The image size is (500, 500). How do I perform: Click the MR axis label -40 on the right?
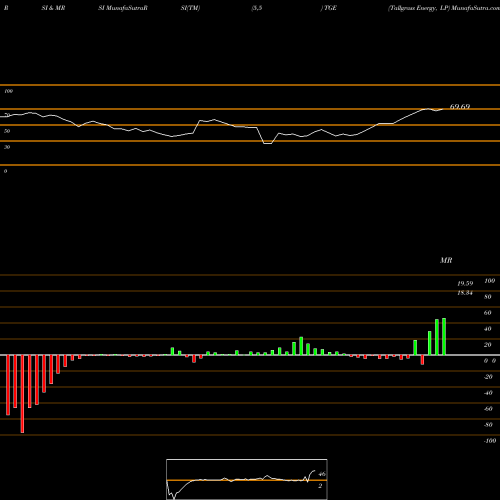[488, 393]
